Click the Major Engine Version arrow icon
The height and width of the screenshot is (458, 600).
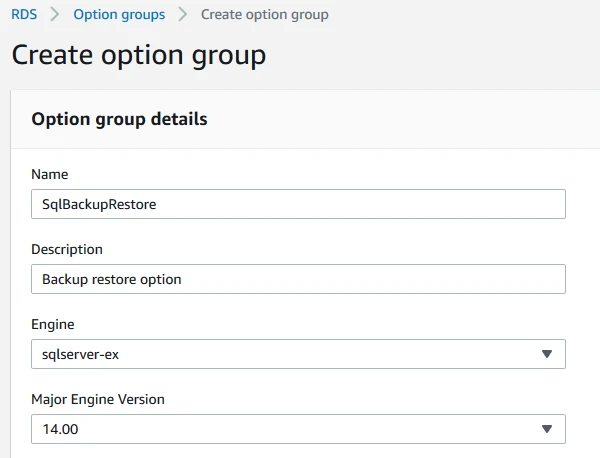[x=547, y=429]
